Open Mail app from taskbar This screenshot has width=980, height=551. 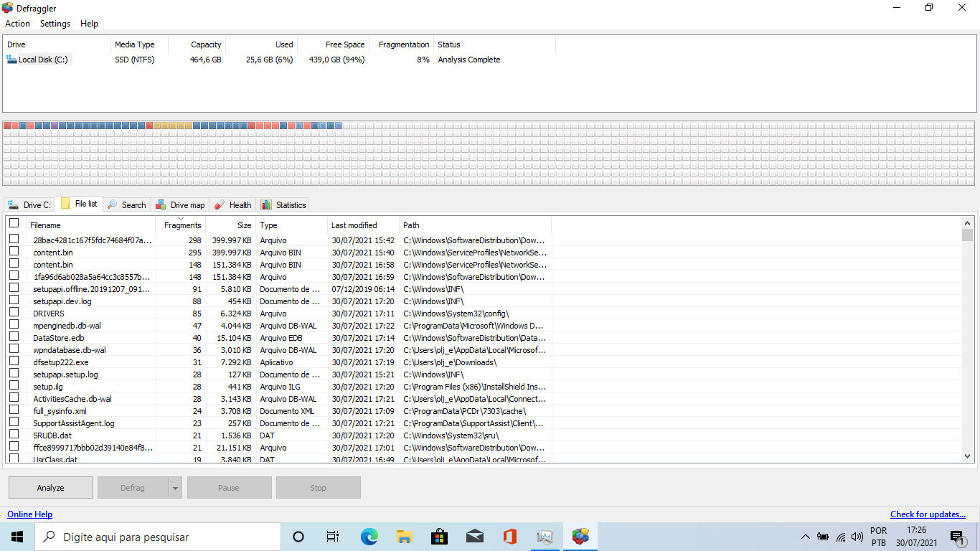coord(474,537)
